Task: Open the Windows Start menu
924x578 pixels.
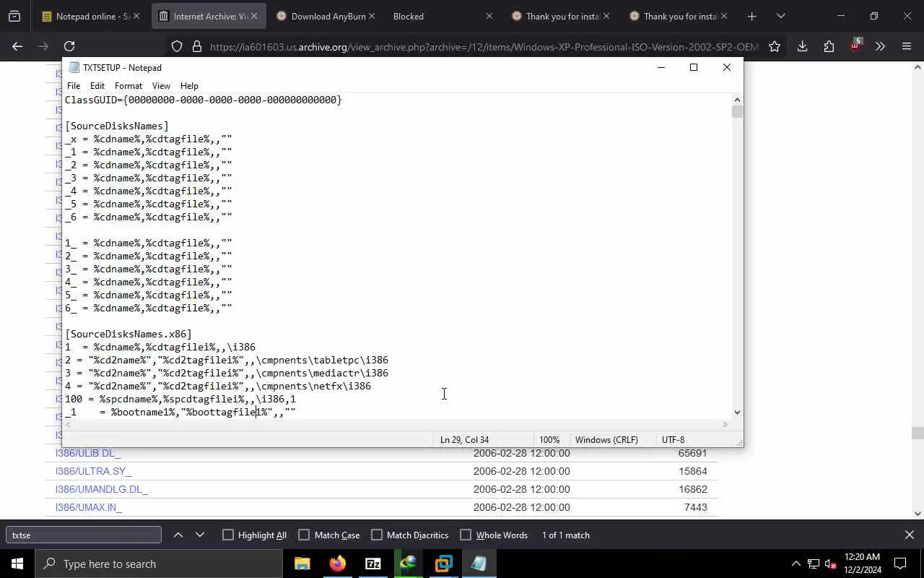Action: click(17, 564)
